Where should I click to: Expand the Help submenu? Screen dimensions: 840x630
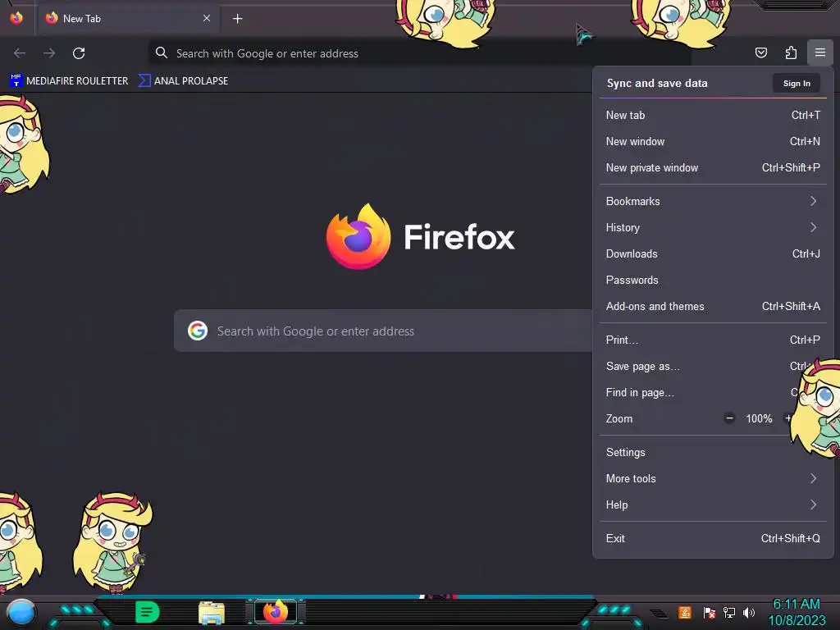(x=713, y=504)
